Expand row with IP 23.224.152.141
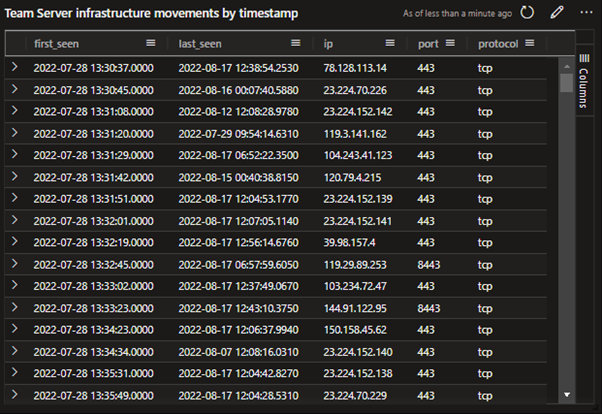 tap(15, 220)
